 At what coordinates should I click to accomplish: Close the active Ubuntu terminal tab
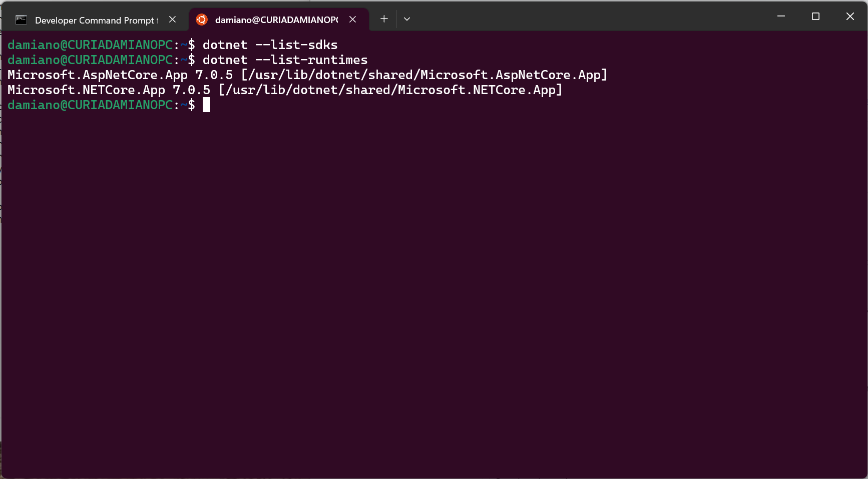point(353,20)
